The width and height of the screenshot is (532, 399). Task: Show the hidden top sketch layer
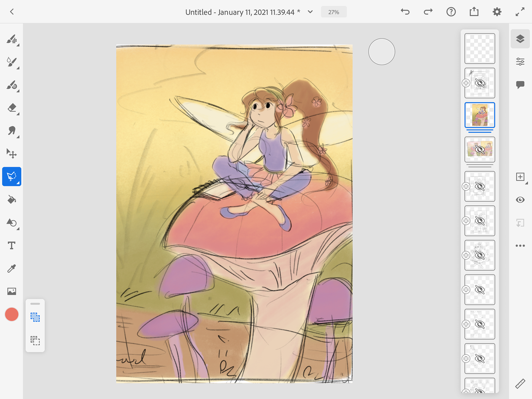pos(480,83)
